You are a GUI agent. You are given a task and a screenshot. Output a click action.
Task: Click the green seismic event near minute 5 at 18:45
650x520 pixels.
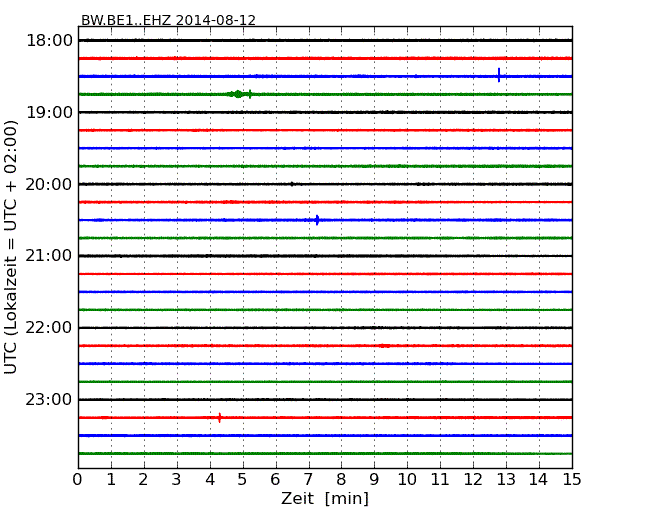pyautogui.click(x=239, y=94)
